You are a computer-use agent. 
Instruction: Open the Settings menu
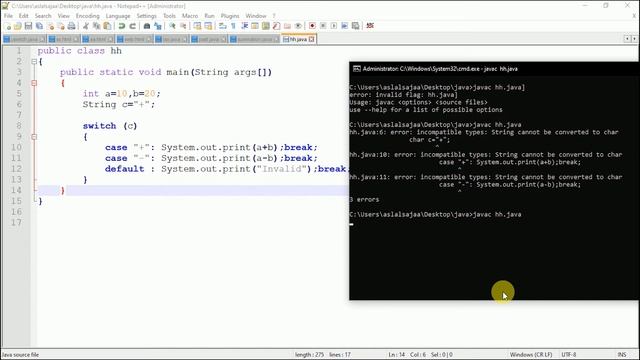point(146,16)
